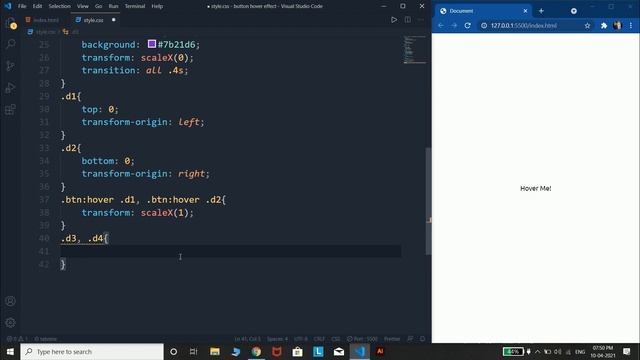This screenshot has height=360, width=640.
Task: Open the Source Control view
Action: [x=11, y=66]
